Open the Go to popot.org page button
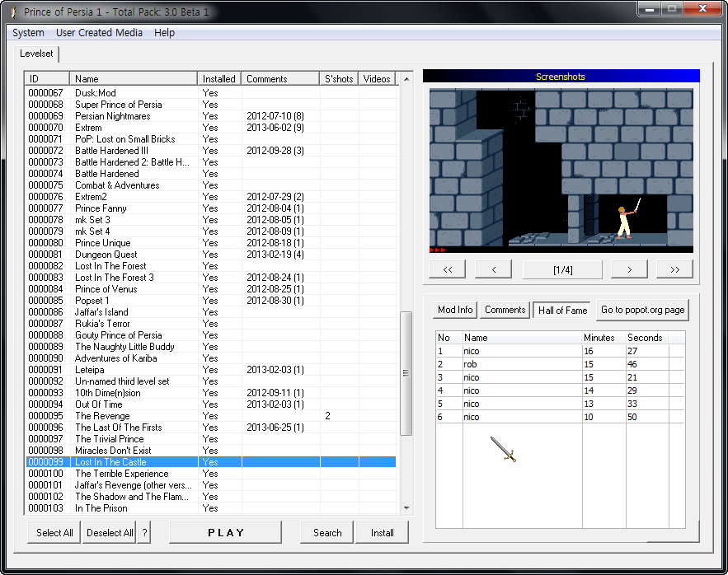The height and width of the screenshot is (575, 728). point(642,310)
